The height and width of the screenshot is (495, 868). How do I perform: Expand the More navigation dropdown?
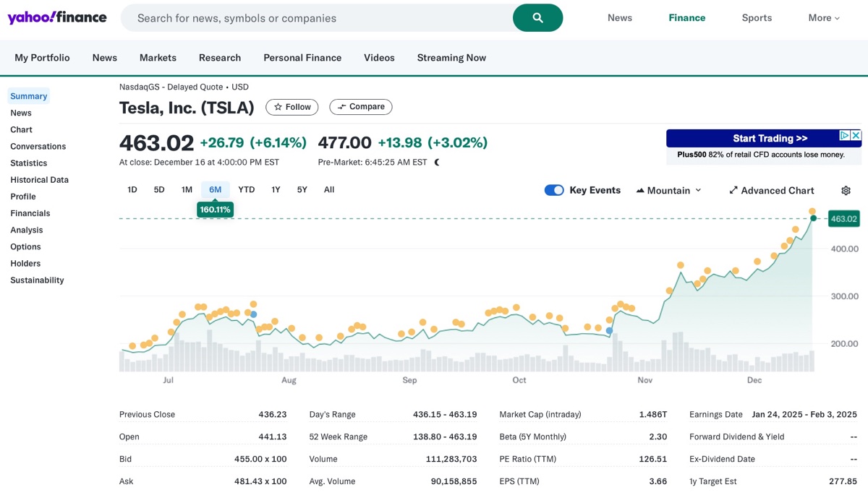coord(823,17)
